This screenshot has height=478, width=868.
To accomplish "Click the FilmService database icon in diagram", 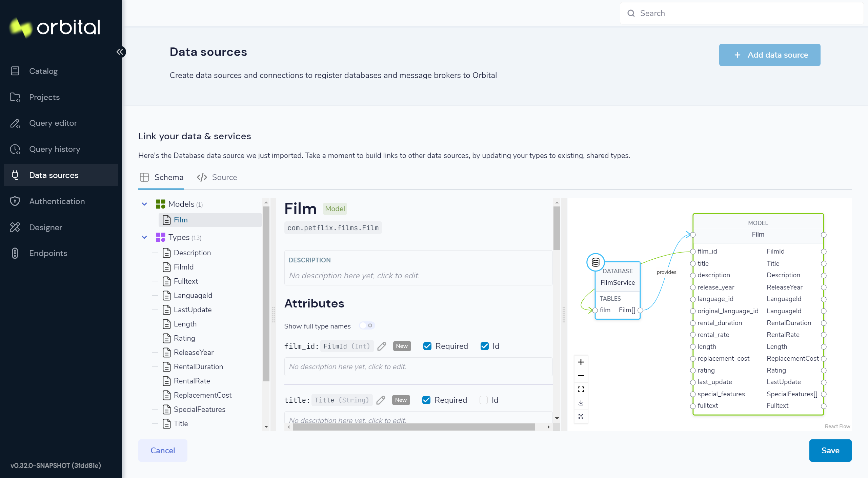I will click(x=596, y=262).
